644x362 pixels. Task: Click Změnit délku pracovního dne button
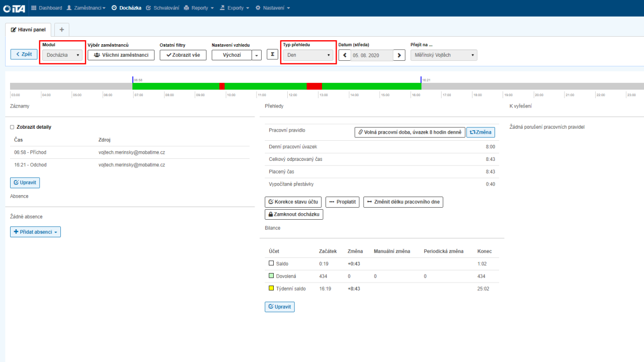(x=403, y=202)
